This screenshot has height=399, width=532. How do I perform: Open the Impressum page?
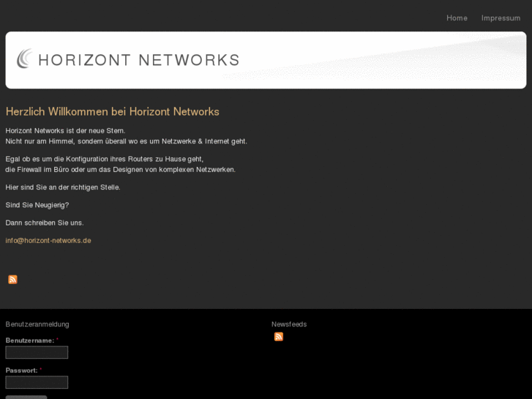click(x=501, y=18)
